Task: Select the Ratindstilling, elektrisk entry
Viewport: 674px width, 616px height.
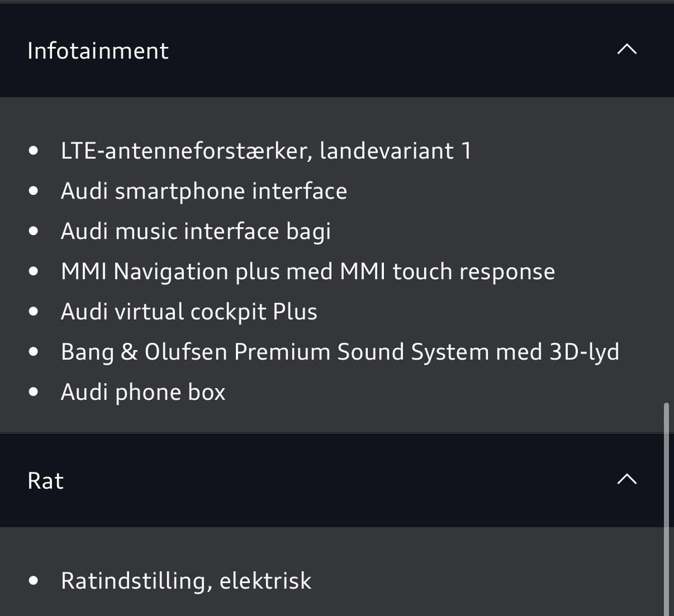Action: (x=186, y=580)
